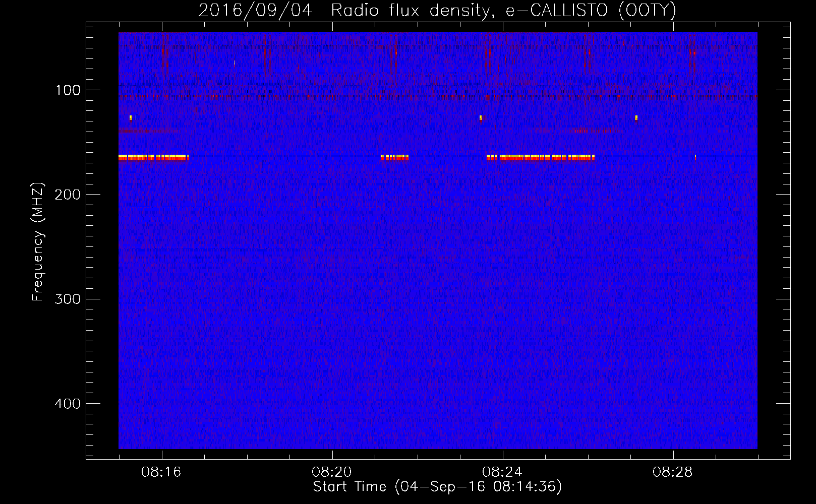The height and width of the screenshot is (504, 816).
Task: Click the plot title '2016/09/04 Radio flux density, e-CALLISTO (OOTY)'
Action: pos(437,10)
